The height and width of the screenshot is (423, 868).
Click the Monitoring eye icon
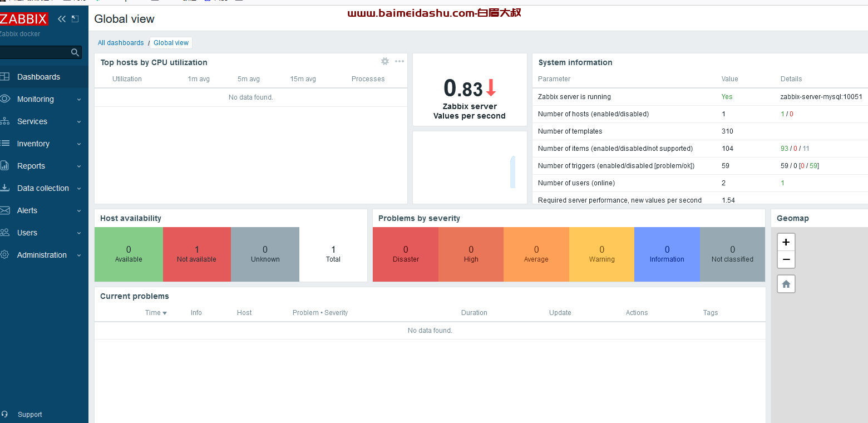tap(5, 99)
